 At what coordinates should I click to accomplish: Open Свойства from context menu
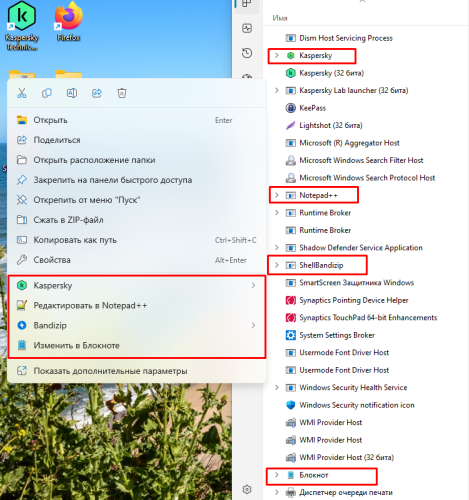(137, 260)
